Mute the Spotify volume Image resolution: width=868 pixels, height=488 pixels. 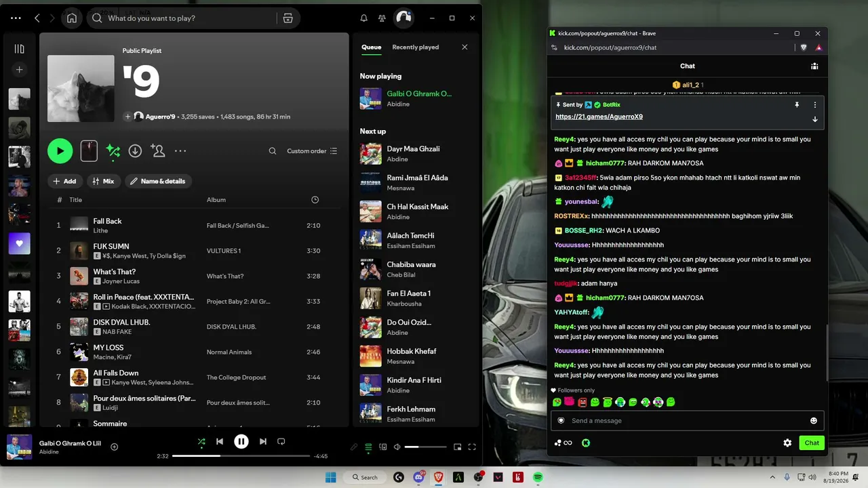click(397, 447)
